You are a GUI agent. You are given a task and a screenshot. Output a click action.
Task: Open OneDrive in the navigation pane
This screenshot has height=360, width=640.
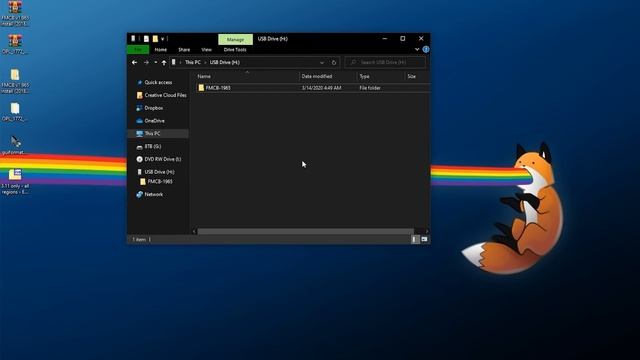pos(154,121)
